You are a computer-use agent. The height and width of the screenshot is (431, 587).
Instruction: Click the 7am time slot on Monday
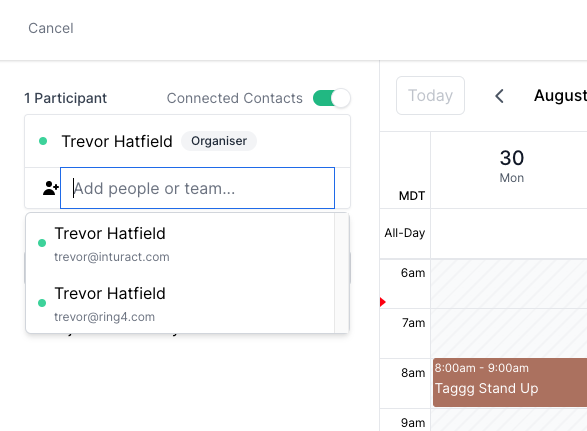[509, 333]
